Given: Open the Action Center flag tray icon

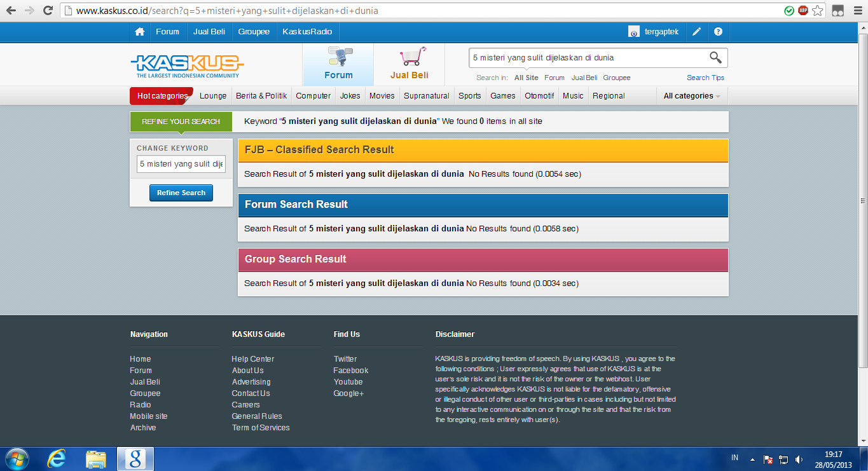Looking at the screenshot, I should pyautogui.click(x=768, y=459).
